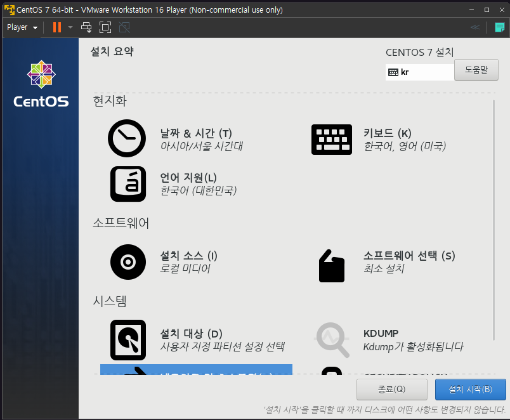Click the clock icon for 날짜 & 시간

[127, 138]
